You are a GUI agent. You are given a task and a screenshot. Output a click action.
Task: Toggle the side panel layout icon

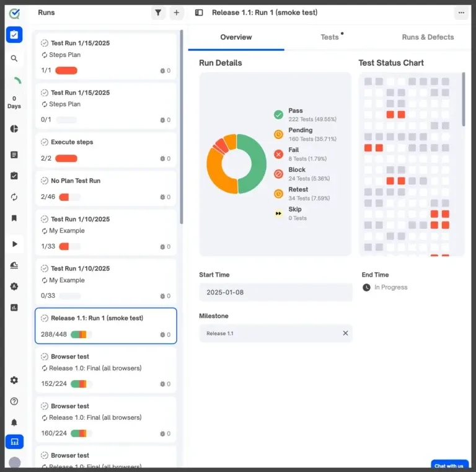click(199, 12)
